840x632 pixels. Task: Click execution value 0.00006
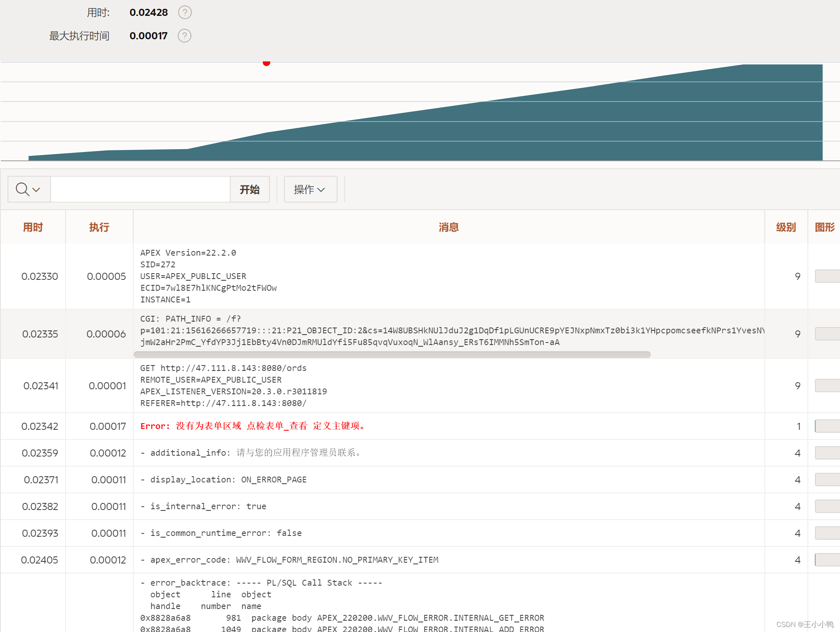pyautogui.click(x=106, y=334)
